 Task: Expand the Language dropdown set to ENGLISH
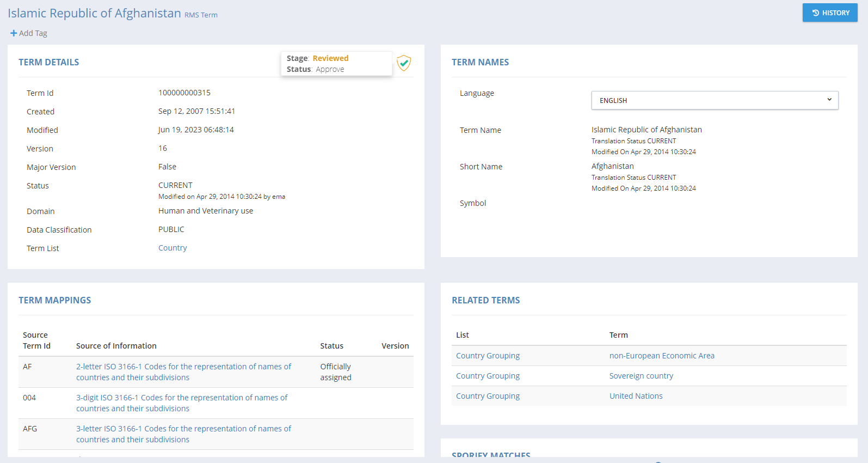[714, 100]
